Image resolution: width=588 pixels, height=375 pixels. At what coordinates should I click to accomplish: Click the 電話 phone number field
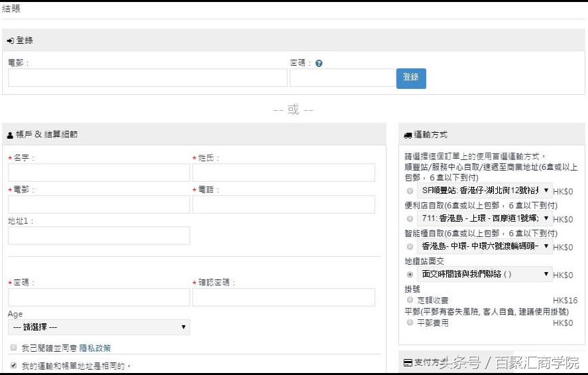284,204
